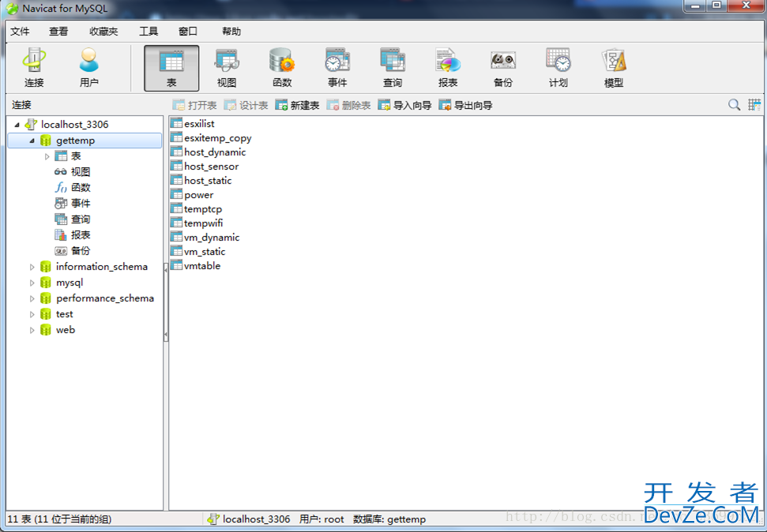Collapse the gettemp database node
Image resolution: width=767 pixels, height=532 pixels.
[x=32, y=140]
